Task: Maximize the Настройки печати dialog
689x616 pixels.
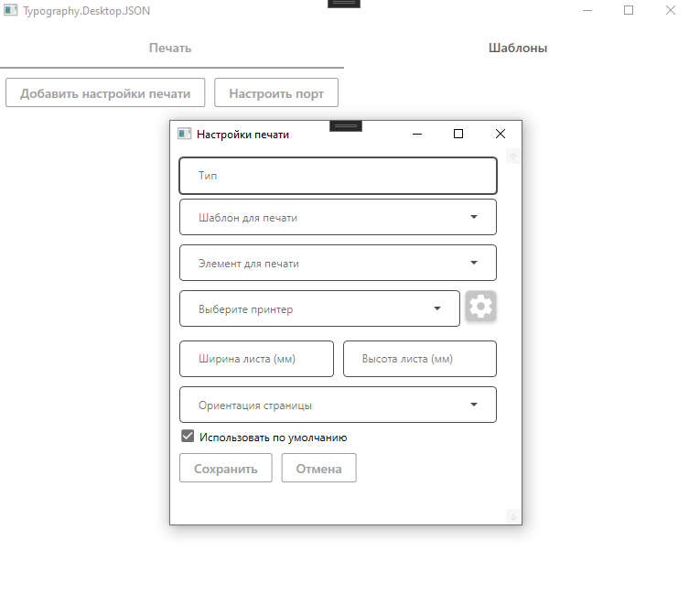Action: coord(458,134)
